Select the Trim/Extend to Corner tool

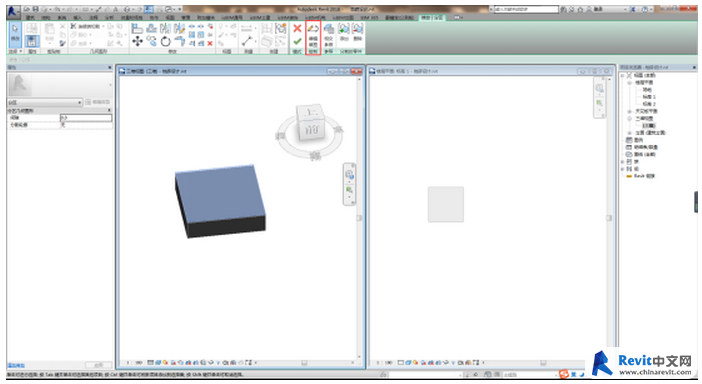(x=179, y=42)
